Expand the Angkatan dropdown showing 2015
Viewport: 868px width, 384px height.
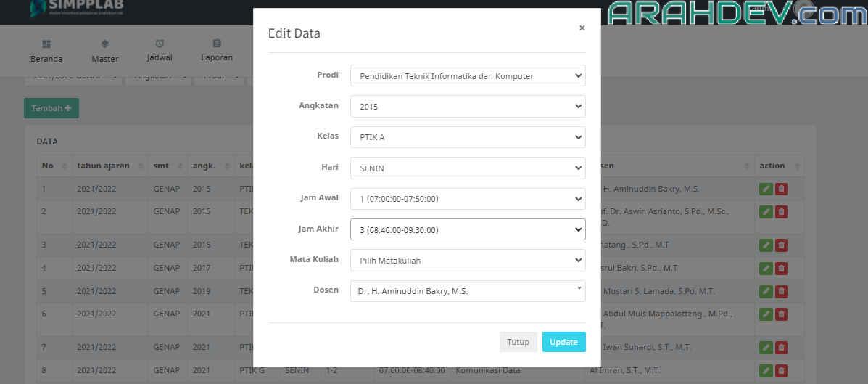point(467,106)
